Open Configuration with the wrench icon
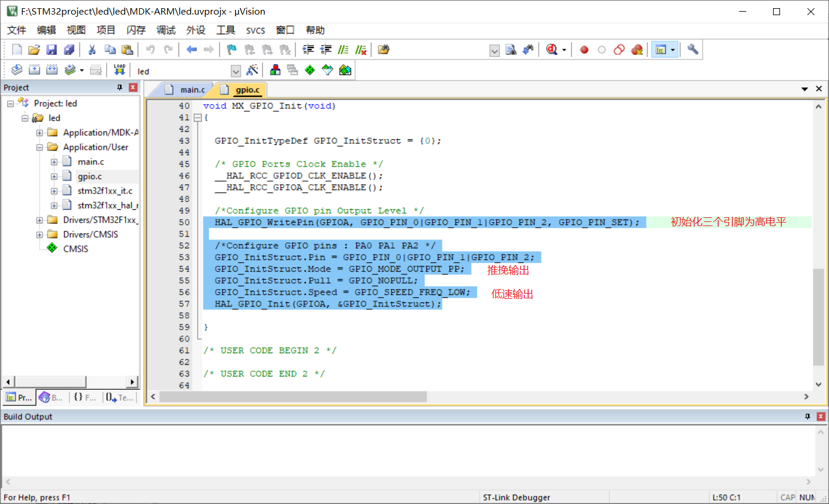This screenshot has height=504, width=829. [693, 50]
